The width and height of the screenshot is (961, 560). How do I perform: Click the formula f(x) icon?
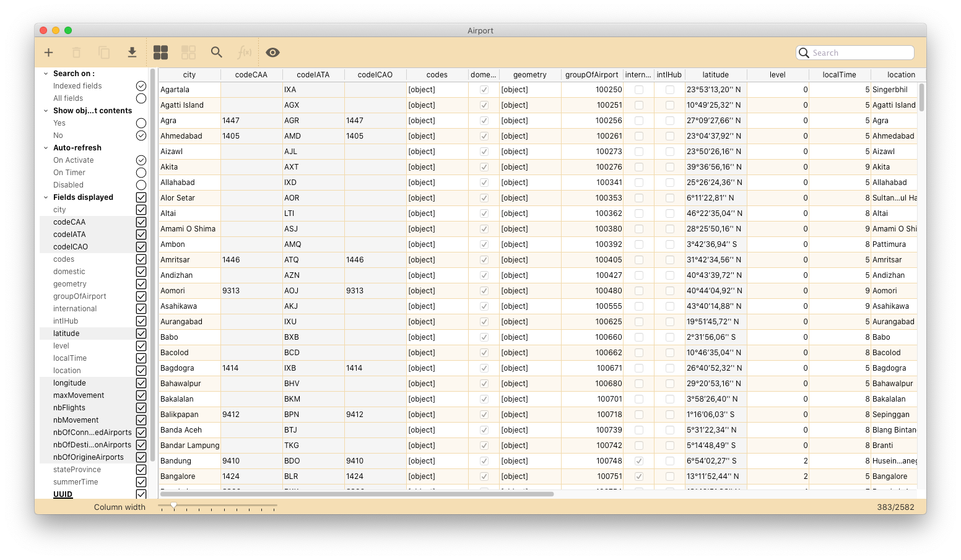pyautogui.click(x=245, y=53)
